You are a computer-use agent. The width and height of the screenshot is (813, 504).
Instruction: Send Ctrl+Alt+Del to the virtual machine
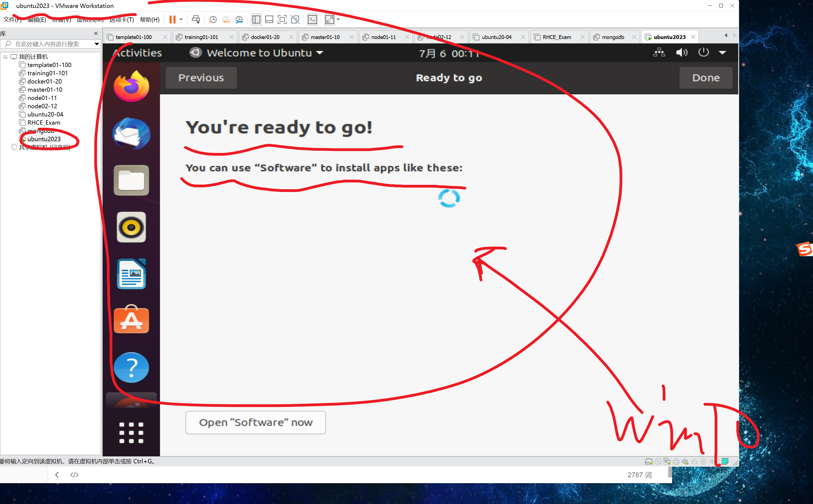click(196, 20)
